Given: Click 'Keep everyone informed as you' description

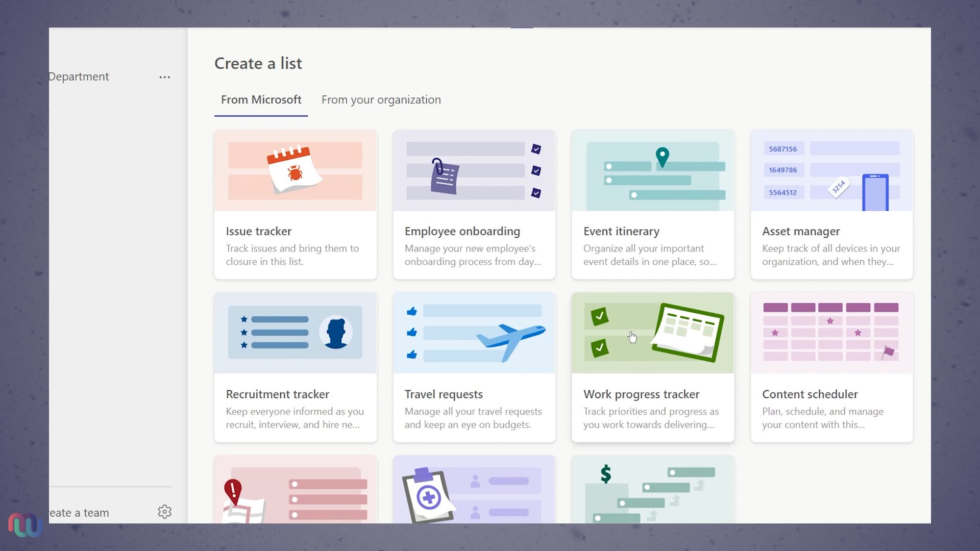Looking at the screenshot, I should coord(295,411).
